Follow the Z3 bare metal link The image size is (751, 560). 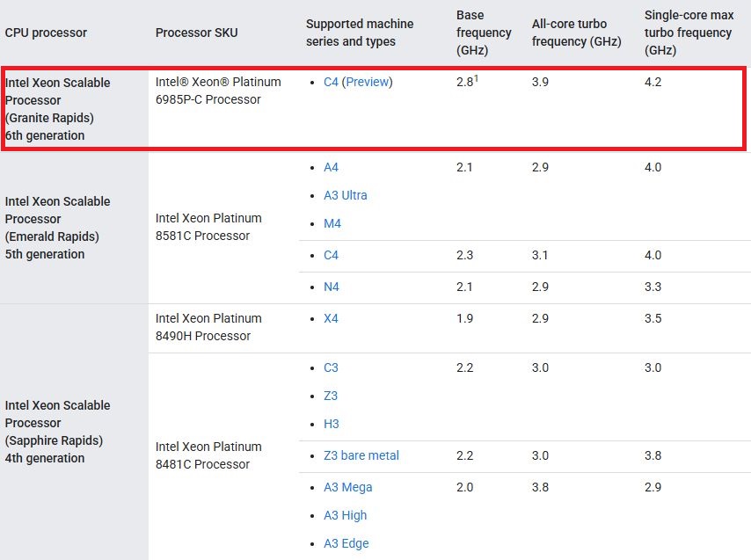pyautogui.click(x=361, y=455)
